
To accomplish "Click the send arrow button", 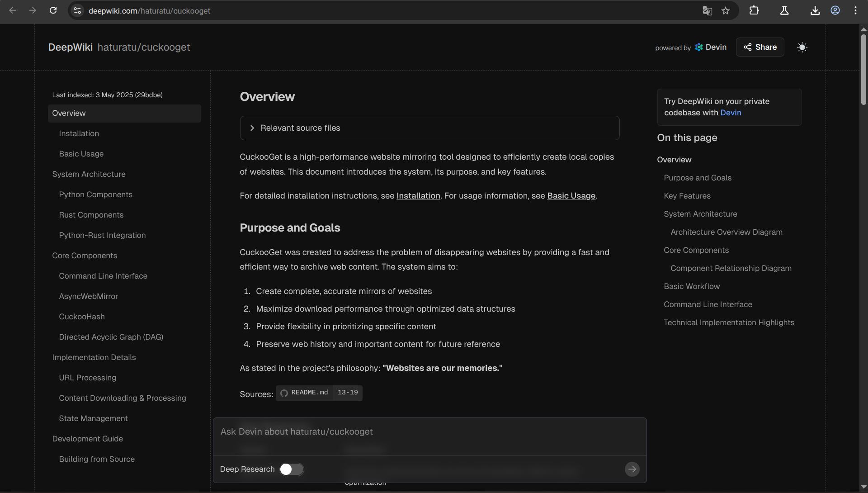I will click(632, 469).
